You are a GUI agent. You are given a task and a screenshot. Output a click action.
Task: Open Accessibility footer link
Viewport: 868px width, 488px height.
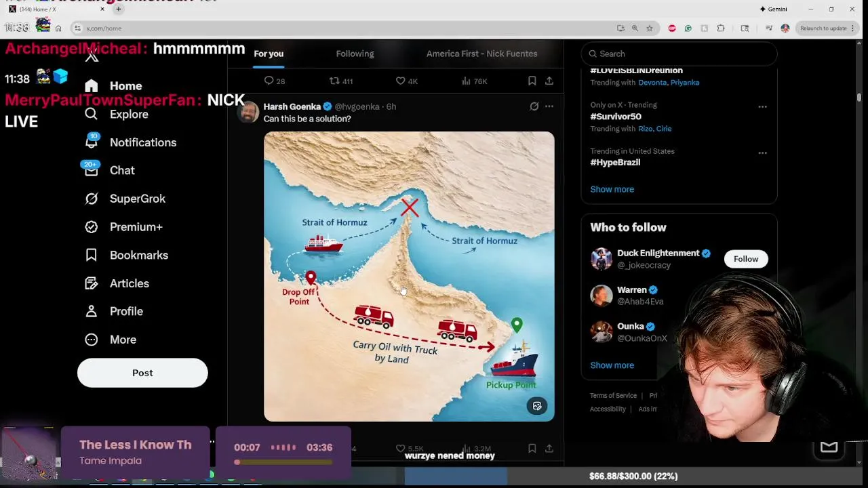point(608,409)
